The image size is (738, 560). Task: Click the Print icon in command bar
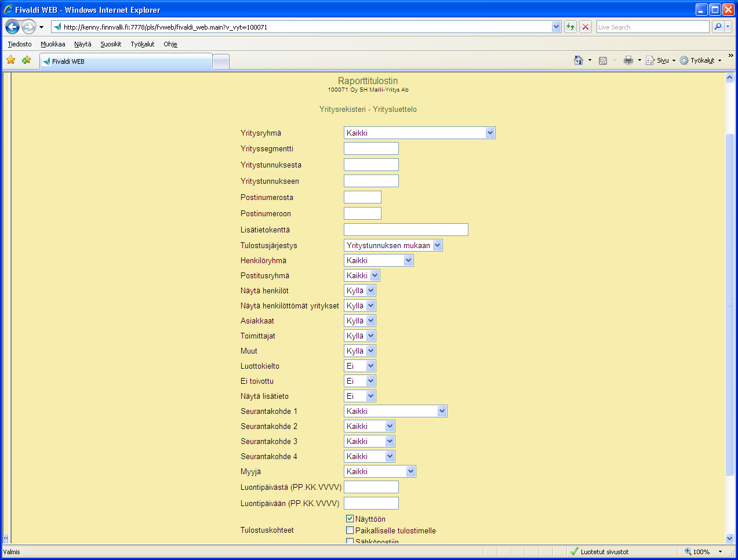point(628,60)
